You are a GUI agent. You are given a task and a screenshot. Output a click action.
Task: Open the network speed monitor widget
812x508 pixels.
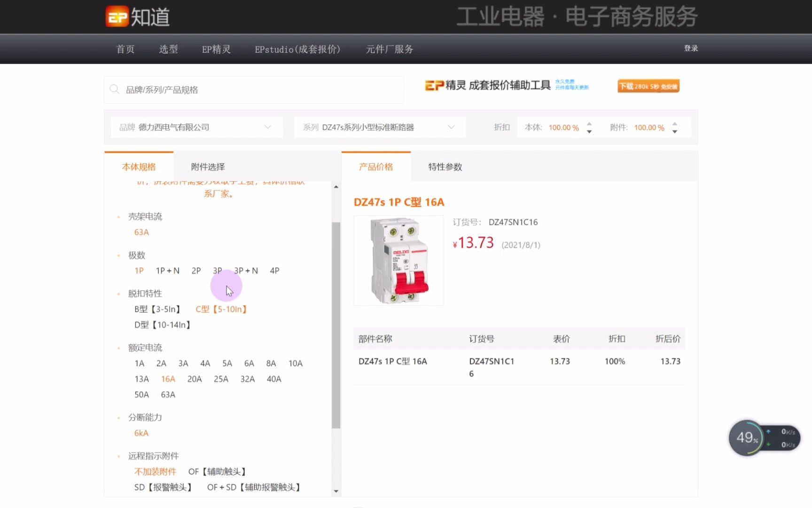[x=764, y=438]
